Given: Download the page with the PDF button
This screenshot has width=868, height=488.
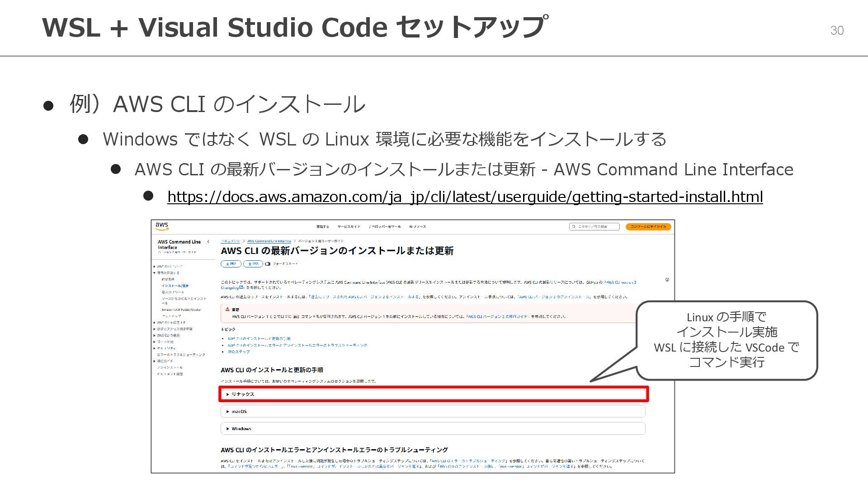Looking at the screenshot, I should click(231, 264).
